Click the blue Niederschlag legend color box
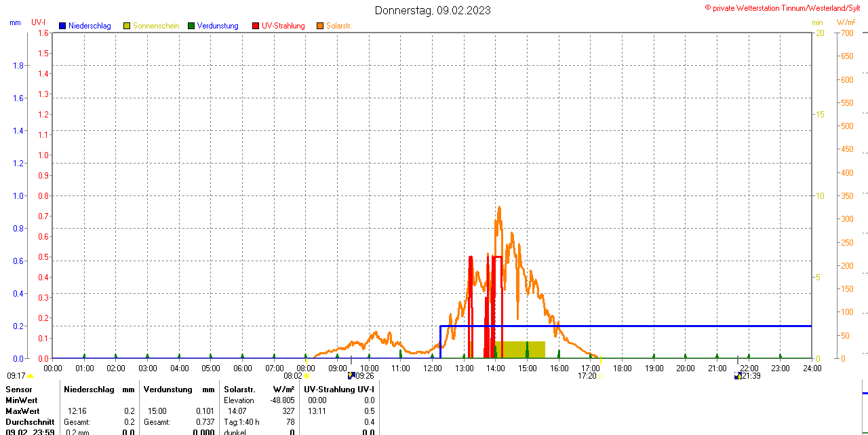 (x=62, y=26)
